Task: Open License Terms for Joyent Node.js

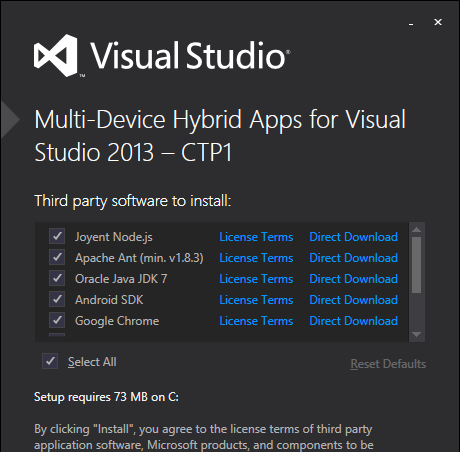Action: tap(256, 237)
